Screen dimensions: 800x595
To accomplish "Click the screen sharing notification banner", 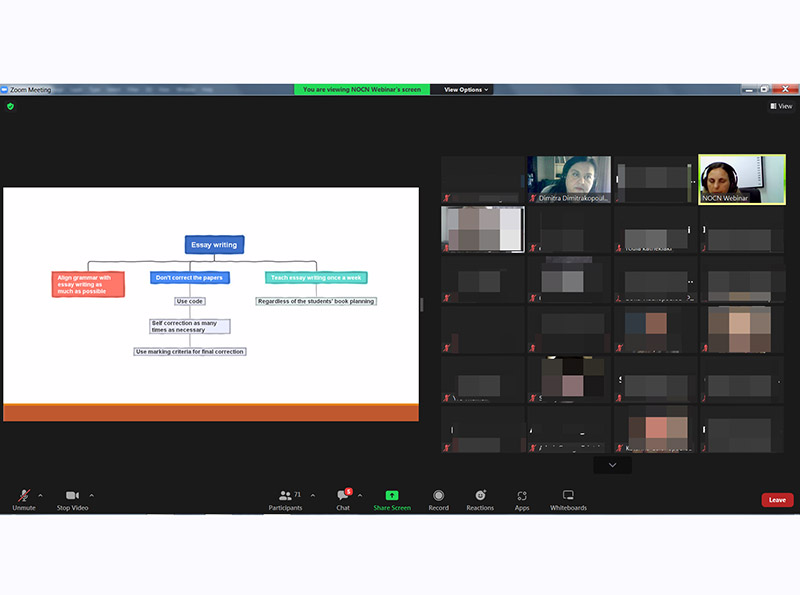I will [362, 90].
